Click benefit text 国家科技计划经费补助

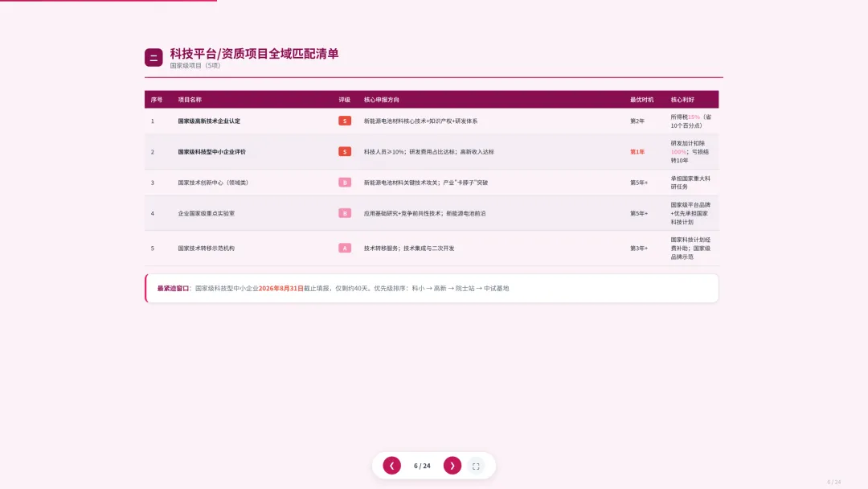(x=690, y=244)
